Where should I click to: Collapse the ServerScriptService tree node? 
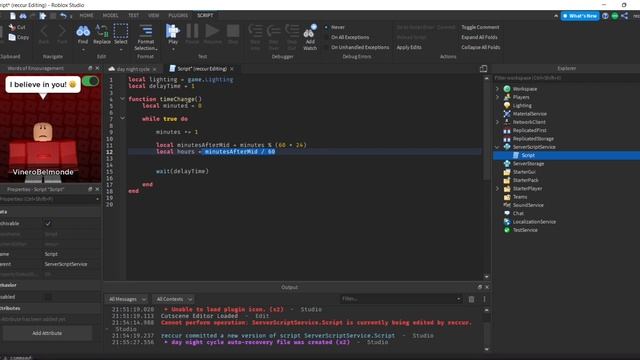coord(497,147)
